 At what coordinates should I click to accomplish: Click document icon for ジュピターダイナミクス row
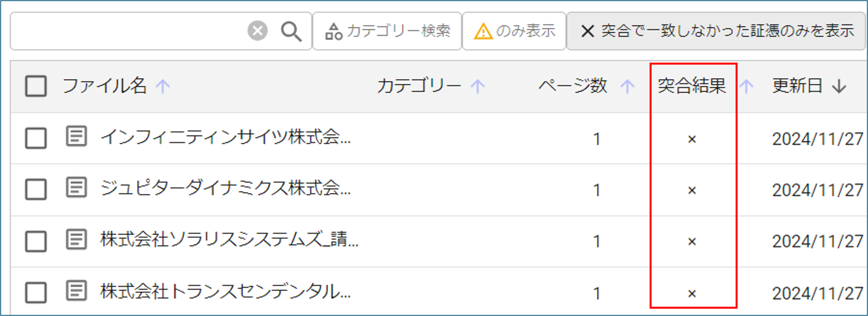(x=76, y=188)
